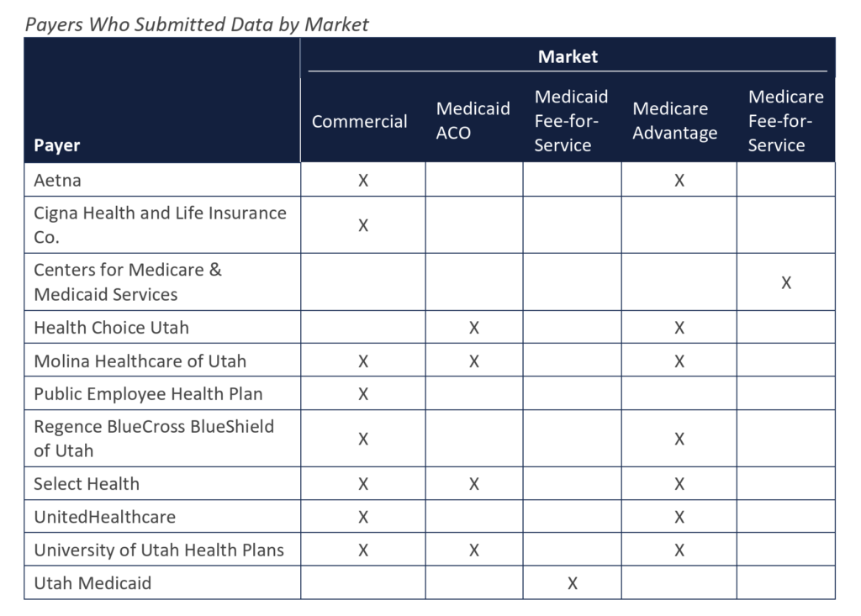861x616 pixels.
Task: Select the Aetna payer row label
Action: coord(58,180)
